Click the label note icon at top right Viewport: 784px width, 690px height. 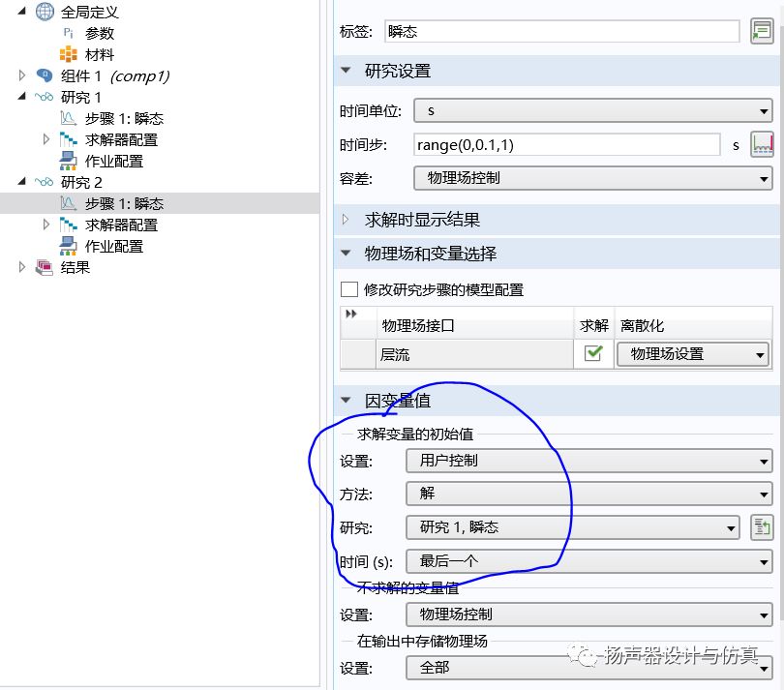762,31
